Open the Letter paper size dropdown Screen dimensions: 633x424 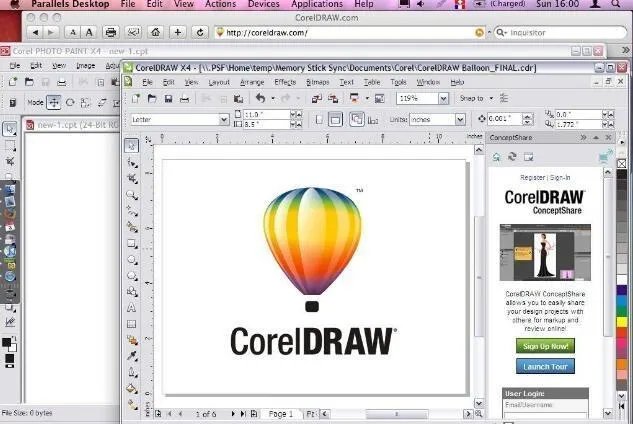point(223,119)
